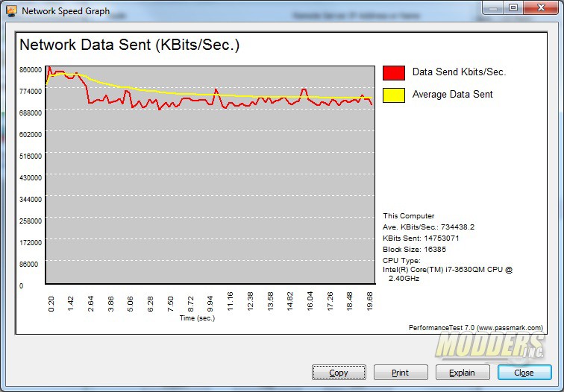Click the Ave. KBits/Sec. value text
Image resolution: width=564 pixels, height=392 pixels.
click(x=428, y=227)
